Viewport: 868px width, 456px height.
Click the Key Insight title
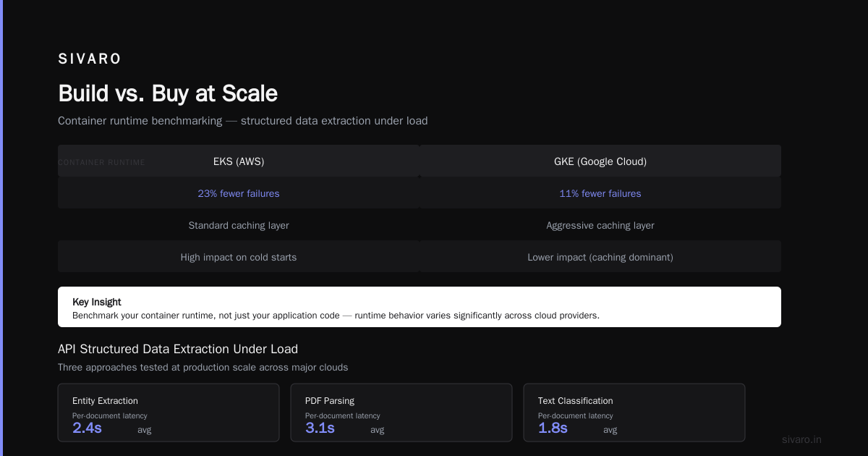click(x=97, y=302)
